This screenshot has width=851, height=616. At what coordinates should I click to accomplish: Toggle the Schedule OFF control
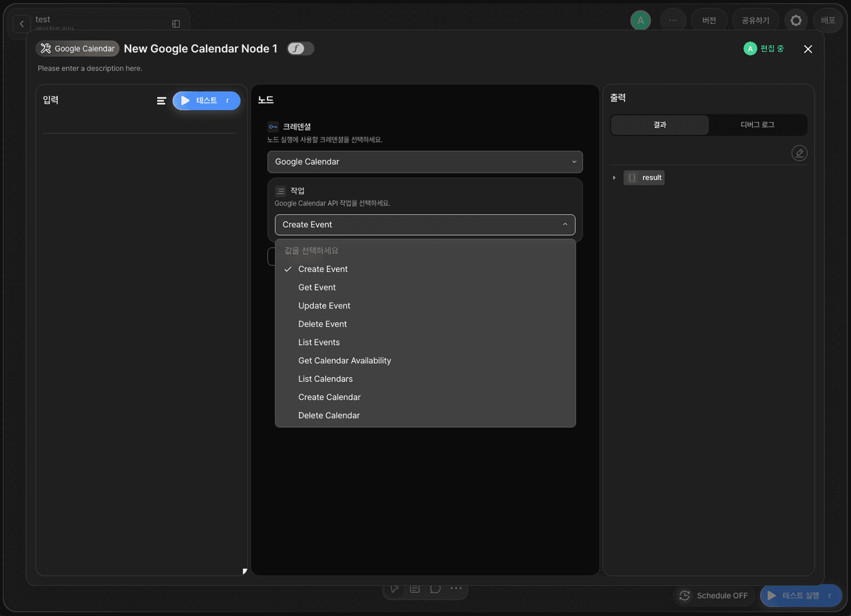click(714, 596)
